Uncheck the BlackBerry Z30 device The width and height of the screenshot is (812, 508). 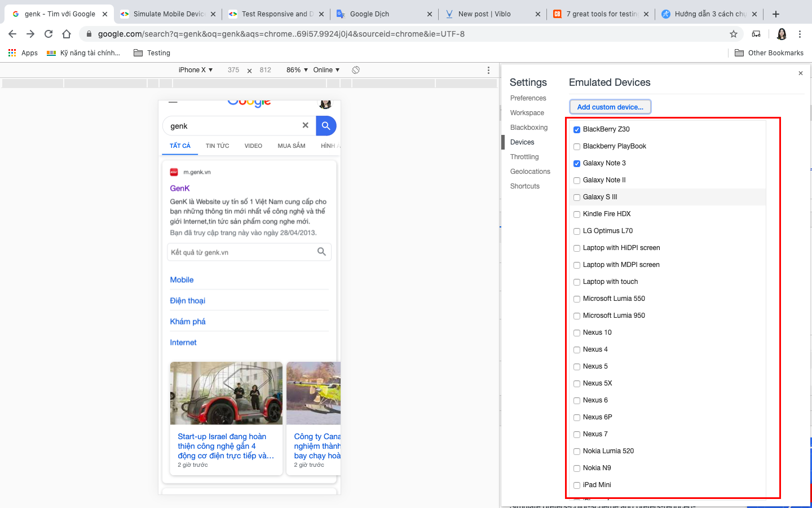coord(577,130)
